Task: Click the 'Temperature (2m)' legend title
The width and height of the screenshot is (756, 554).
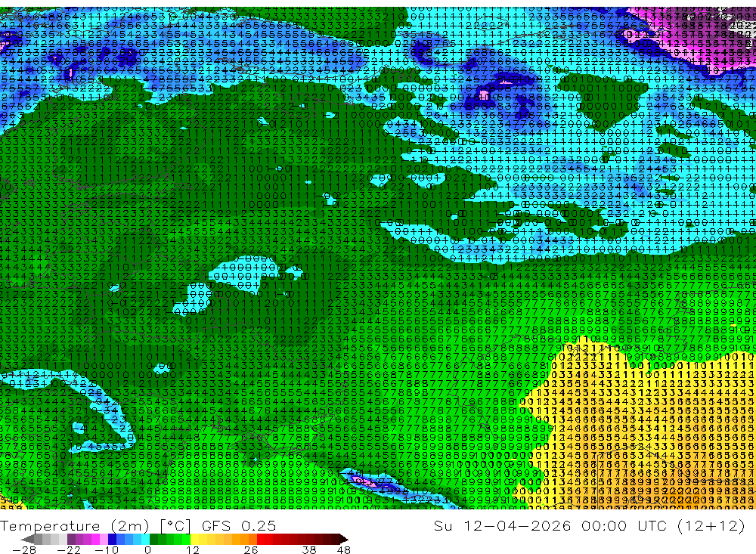Action: 75,526
